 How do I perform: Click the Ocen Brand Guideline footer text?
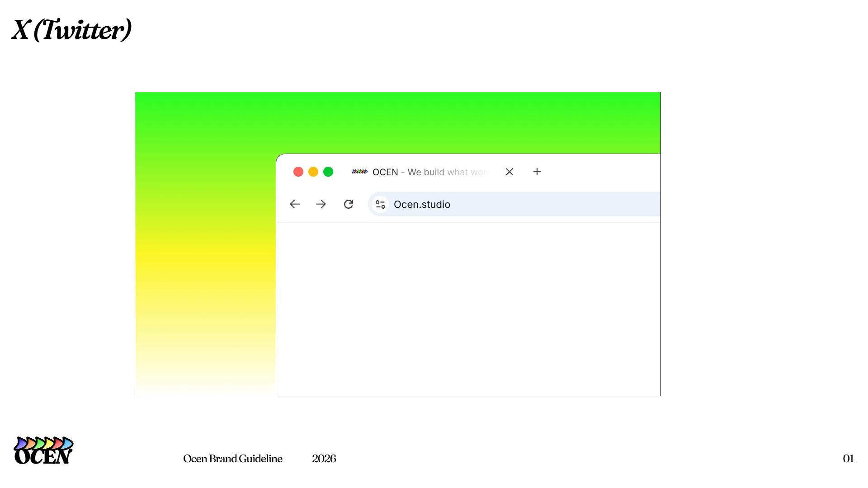click(x=233, y=459)
